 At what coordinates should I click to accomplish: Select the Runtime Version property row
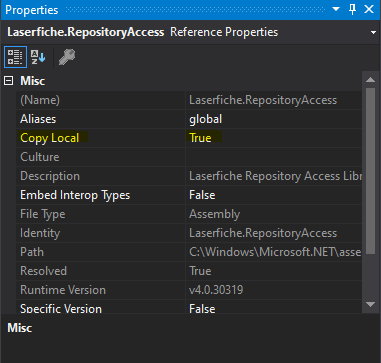click(x=189, y=290)
